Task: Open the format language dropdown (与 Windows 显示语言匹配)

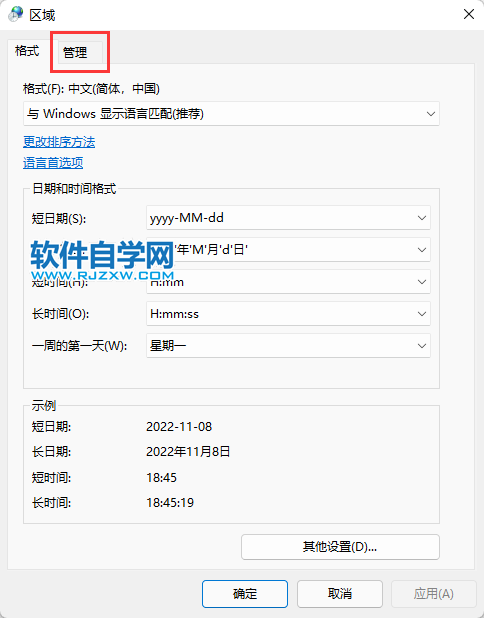Action: (x=231, y=114)
